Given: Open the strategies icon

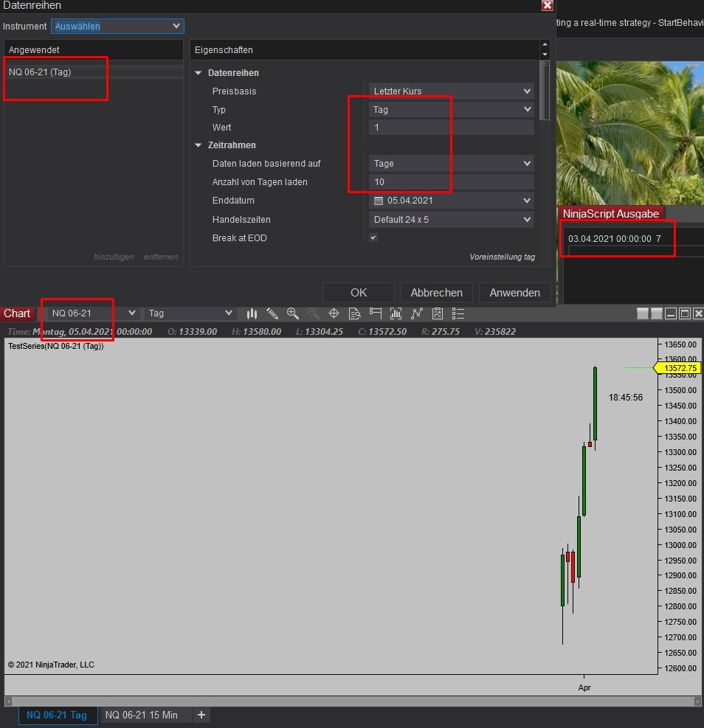Looking at the screenshot, I should point(438,314).
